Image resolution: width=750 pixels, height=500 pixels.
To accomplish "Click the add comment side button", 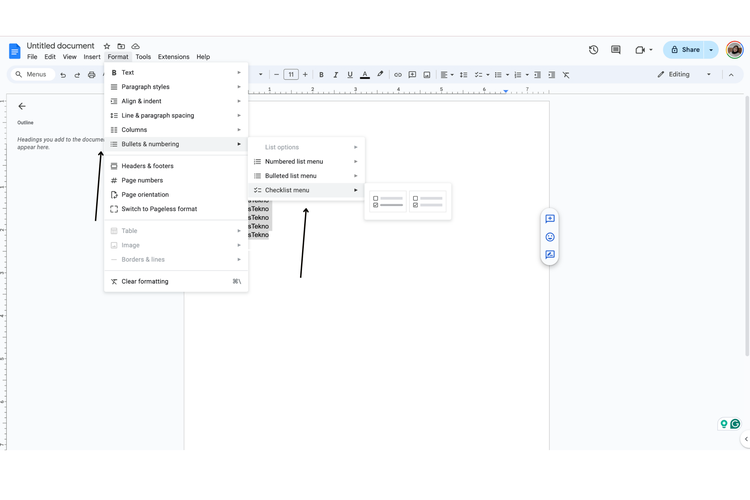I will tap(550, 219).
